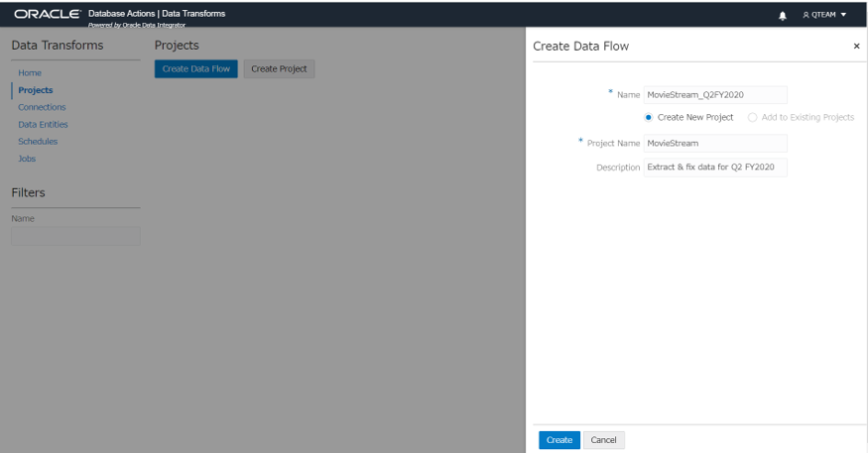Open Home in the sidebar
This screenshot has height=453, width=868.
click(x=30, y=73)
